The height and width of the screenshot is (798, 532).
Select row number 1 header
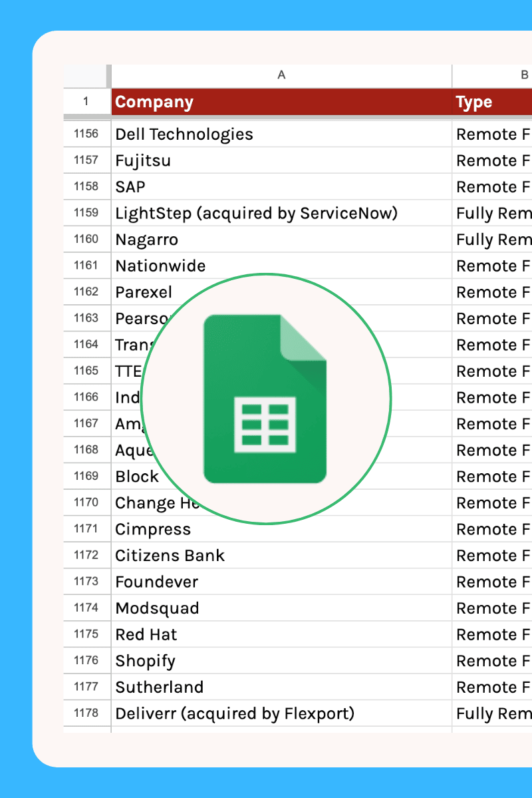[x=86, y=102]
